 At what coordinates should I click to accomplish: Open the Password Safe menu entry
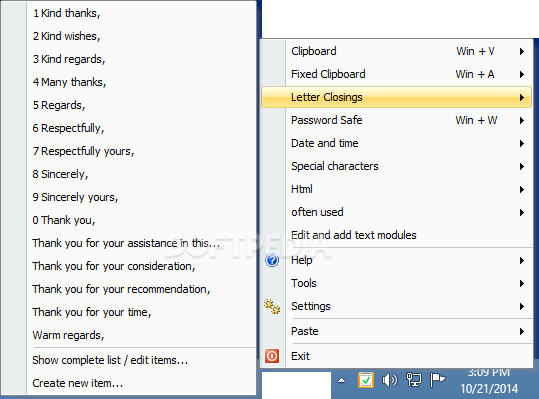click(396, 120)
